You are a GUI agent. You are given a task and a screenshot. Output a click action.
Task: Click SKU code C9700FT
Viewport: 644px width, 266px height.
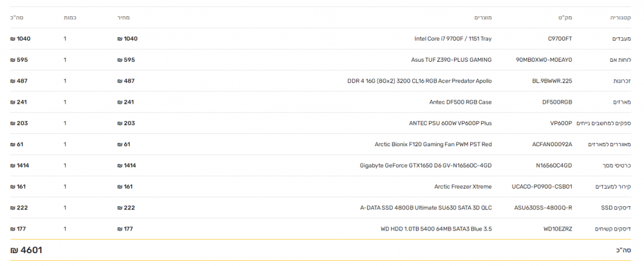(x=560, y=39)
